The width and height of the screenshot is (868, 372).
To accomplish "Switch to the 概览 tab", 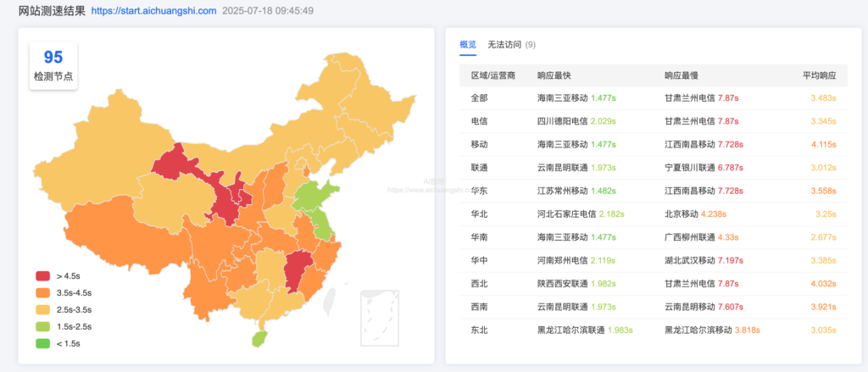I will pos(468,45).
